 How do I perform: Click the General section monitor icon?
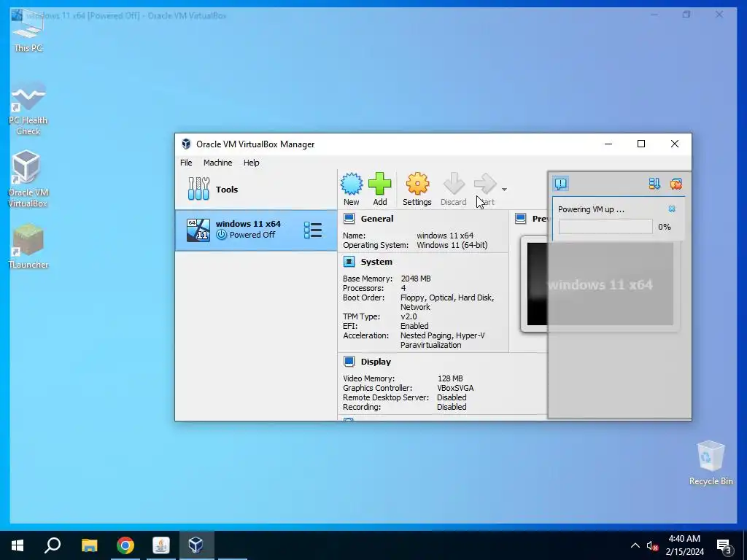(349, 219)
